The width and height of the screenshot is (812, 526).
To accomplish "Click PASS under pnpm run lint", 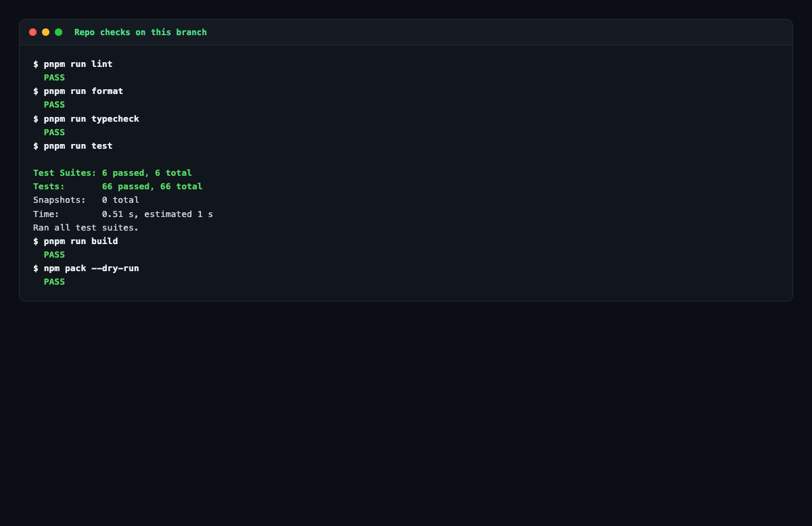I will pyautogui.click(x=54, y=78).
